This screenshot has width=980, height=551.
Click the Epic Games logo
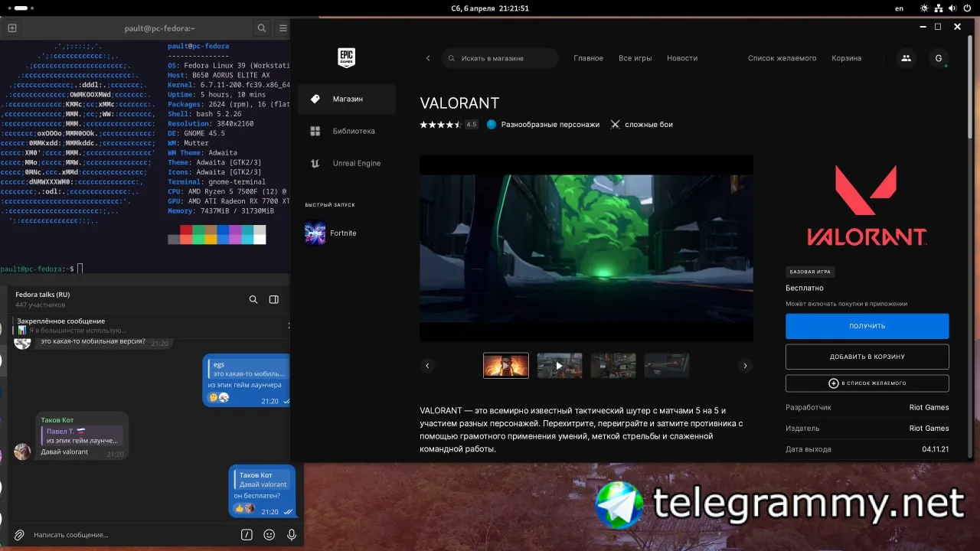tap(347, 58)
